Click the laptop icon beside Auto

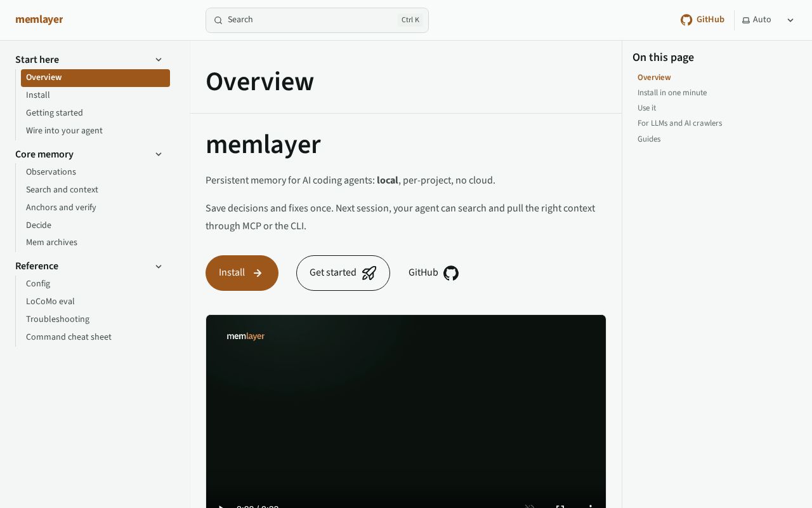point(746,20)
